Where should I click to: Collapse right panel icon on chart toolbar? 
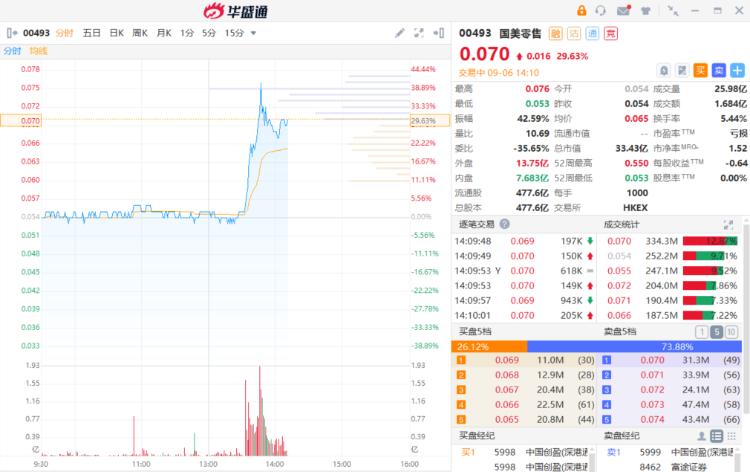439,33
